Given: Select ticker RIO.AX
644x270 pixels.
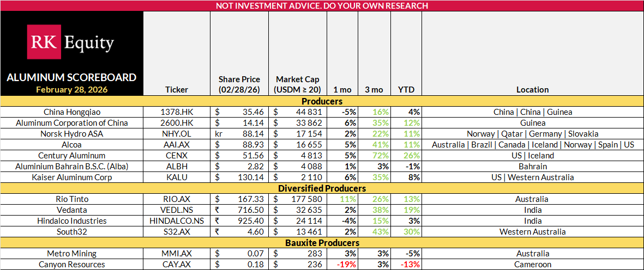Looking at the screenshot, I should pyautogui.click(x=177, y=199).
